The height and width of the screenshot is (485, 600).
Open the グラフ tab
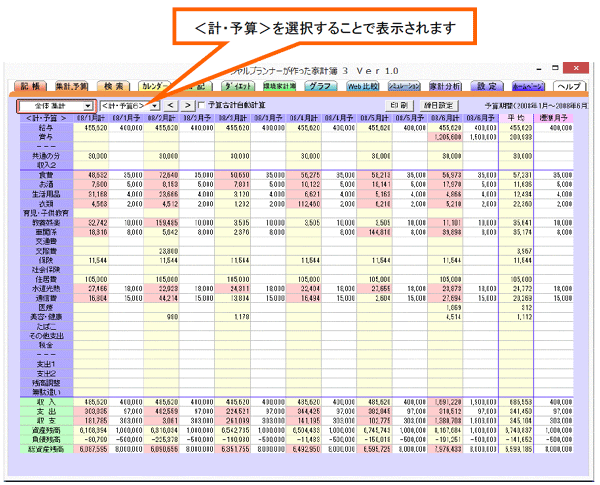click(321, 86)
